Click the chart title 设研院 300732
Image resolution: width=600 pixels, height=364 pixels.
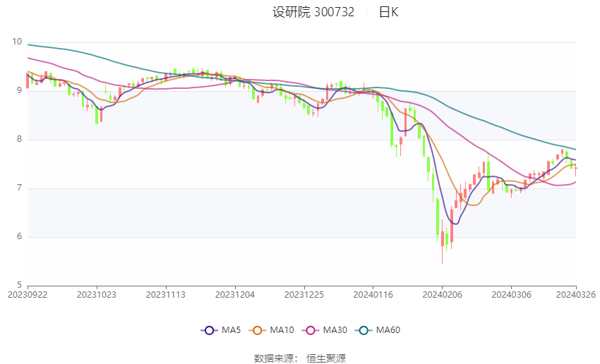pos(313,12)
